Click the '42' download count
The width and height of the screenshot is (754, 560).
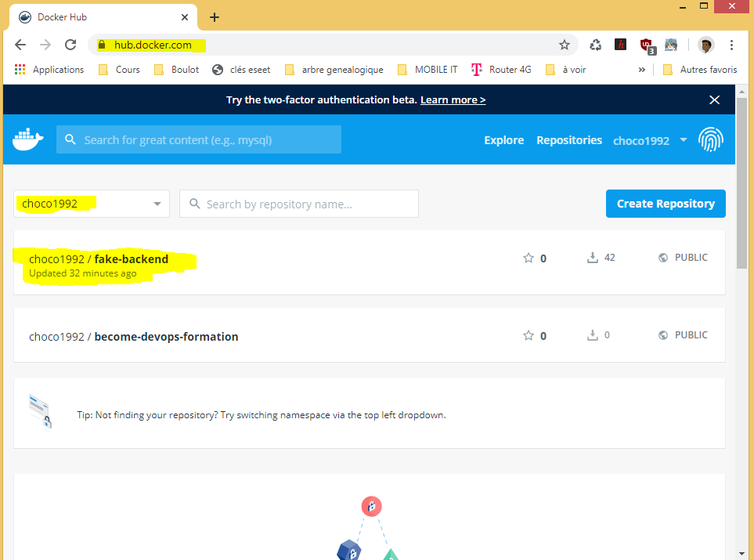pyautogui.click(x=610, y=258)
